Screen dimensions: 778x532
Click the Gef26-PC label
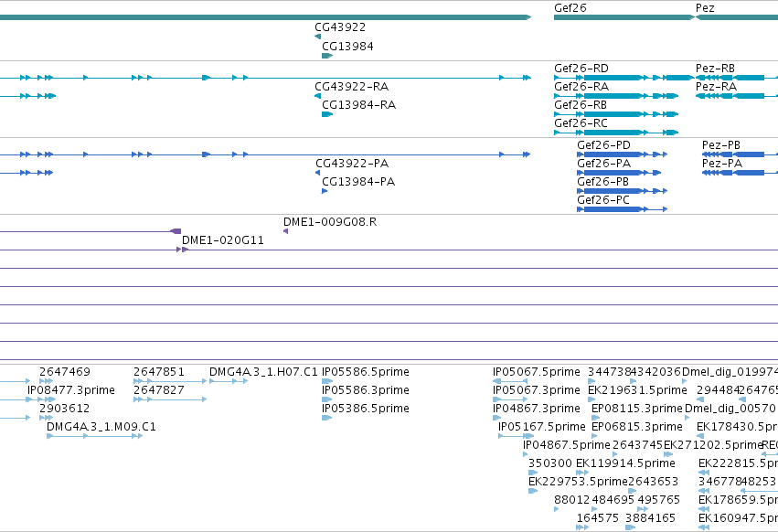(602, 200)
